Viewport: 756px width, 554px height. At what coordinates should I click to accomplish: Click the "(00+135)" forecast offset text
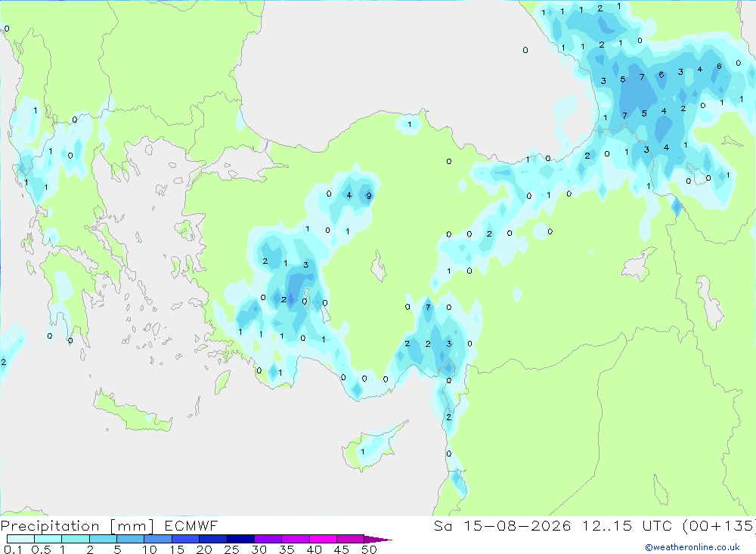(x=718, y=525)
